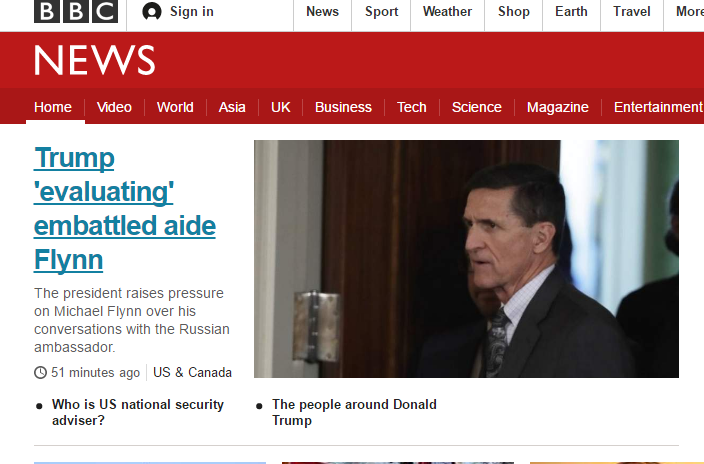The height and width of the screenshot is (464, 704).
Task: Click the clock icon beside 51 minutes ago
Action: [x=40, y=372]
